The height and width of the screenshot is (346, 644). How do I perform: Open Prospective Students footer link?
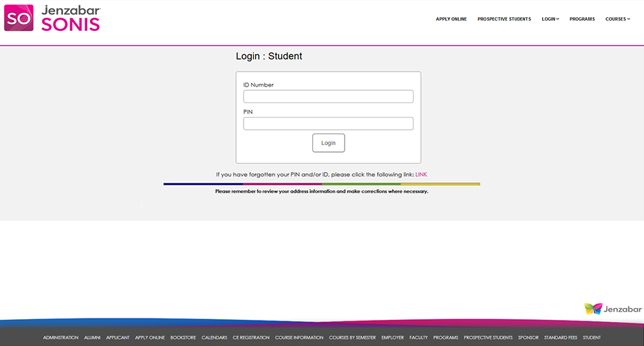[x=488, y=337]
